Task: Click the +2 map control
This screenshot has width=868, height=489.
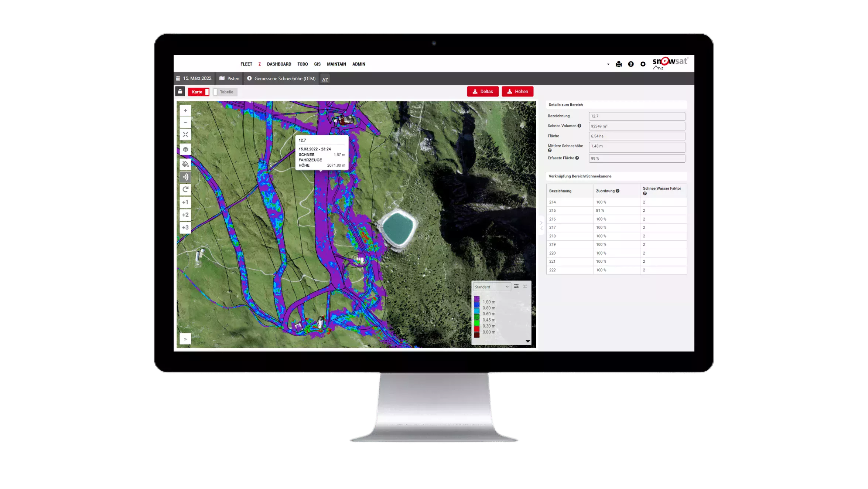Action: 185,215
